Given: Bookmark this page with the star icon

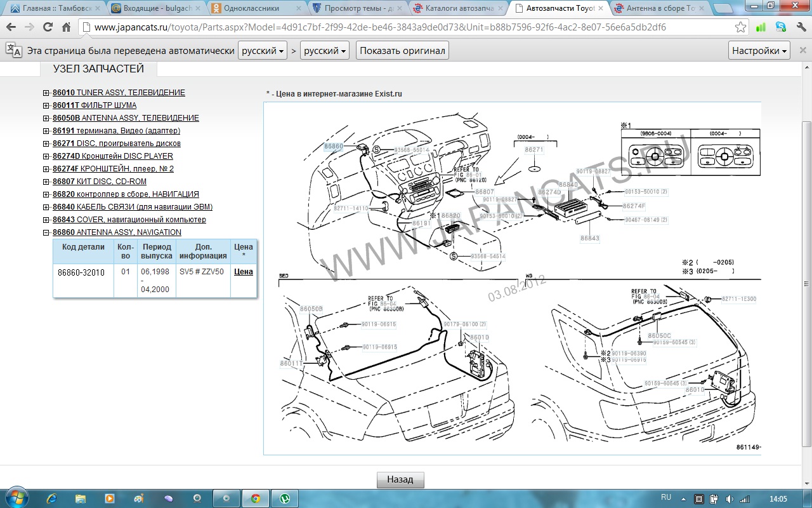Looking at the screenshot, I should [x=740, y=27].
